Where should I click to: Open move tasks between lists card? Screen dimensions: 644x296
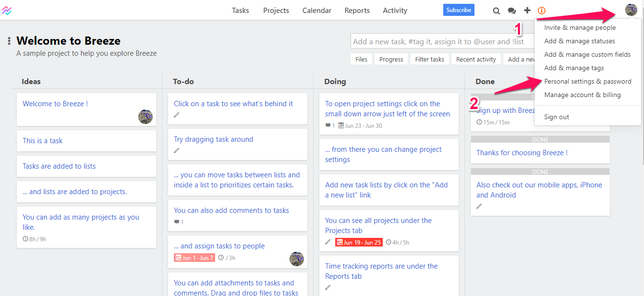coord(237,180)
